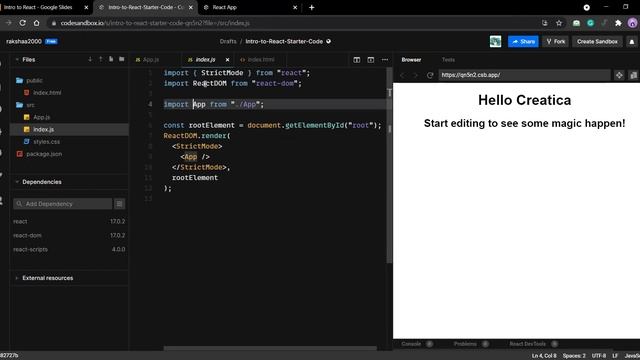Viewport: 640px width, 360px height.
Task: Click the blue Share button
Action: point(523,42)
